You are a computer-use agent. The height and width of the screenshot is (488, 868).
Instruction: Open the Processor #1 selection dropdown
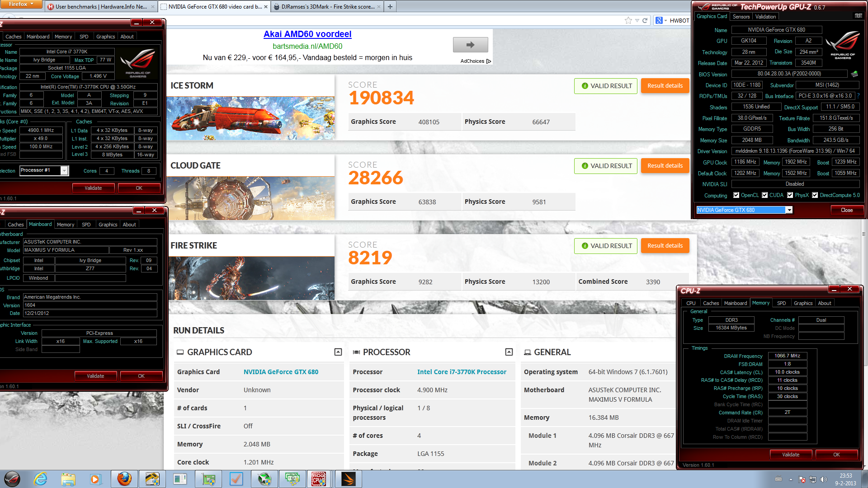tap(64, 170)
